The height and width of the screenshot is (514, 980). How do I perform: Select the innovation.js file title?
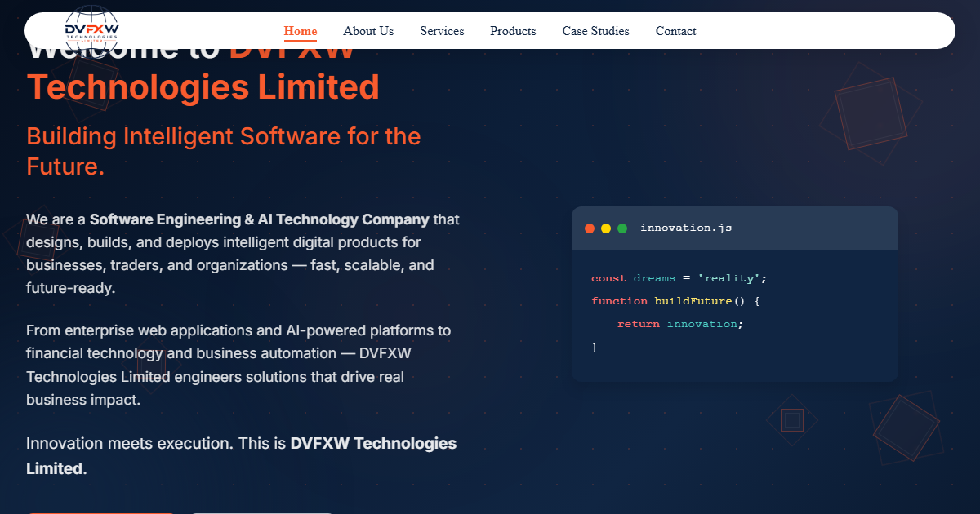pos(686,228)
